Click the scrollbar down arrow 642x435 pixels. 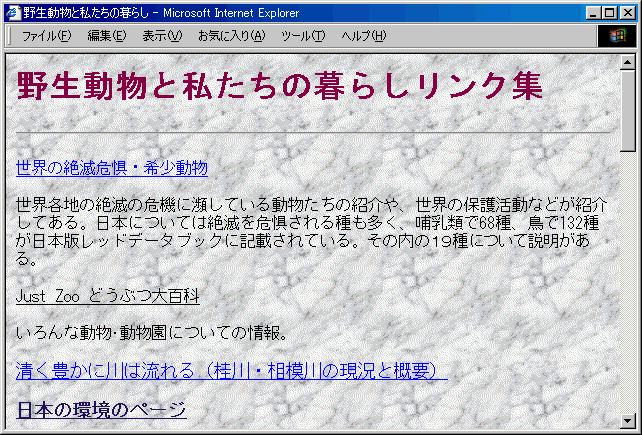click(x=628, y=420)
